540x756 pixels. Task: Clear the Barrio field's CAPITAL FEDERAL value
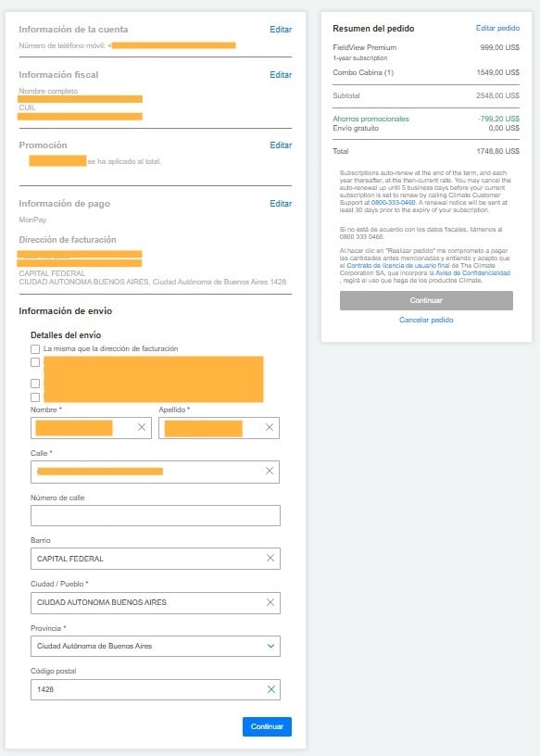(270, 558)
